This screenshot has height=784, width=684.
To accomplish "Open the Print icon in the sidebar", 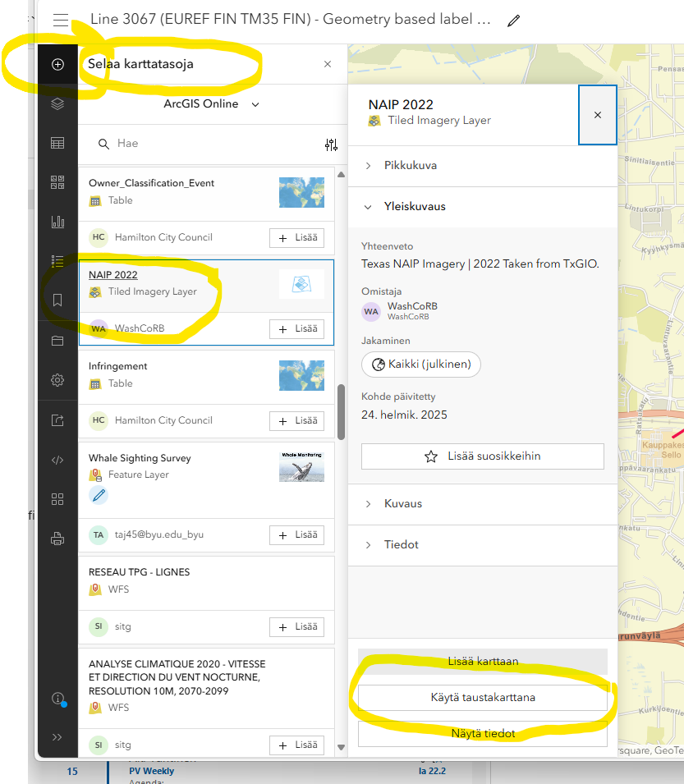I will point(57,539).
